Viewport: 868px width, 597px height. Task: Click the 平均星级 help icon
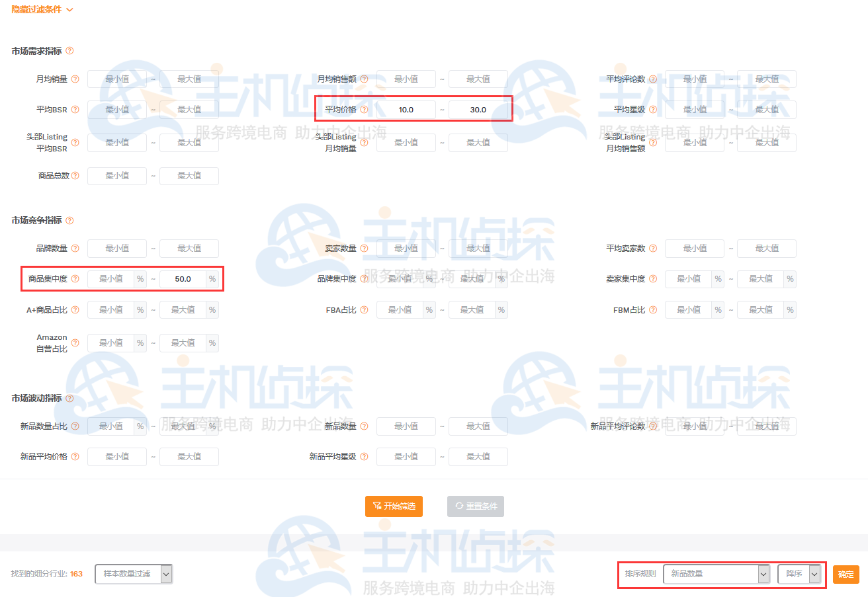pos(653,109)
